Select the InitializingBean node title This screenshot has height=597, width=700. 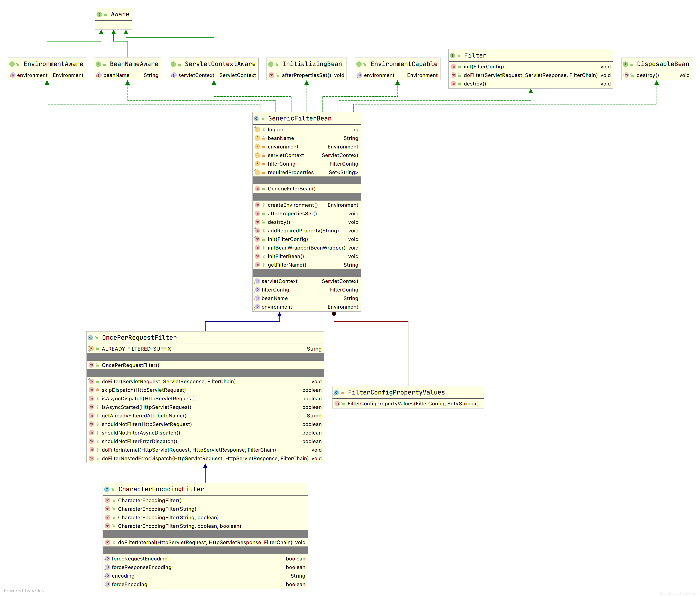[312, 64]
